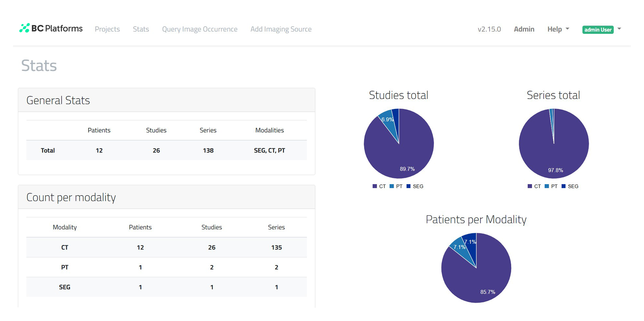Open the Admin section
The image size is (644, 321).
[x=524, y=29]
